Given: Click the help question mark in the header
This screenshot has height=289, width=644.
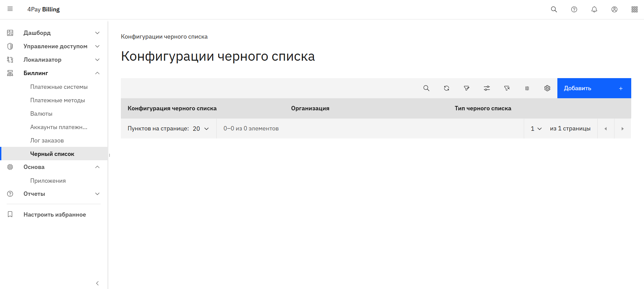Looking at the screenshot, I should [x=574, y=9].
